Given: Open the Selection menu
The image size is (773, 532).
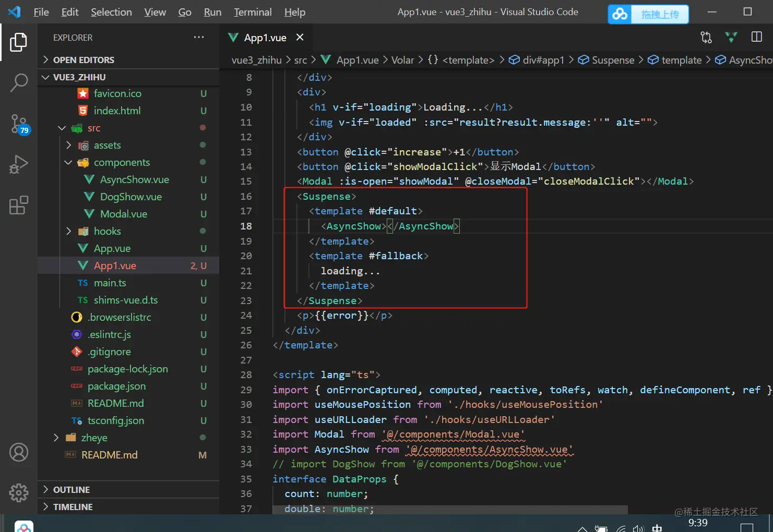Looking at the screenshot, I should (x=111, y=12).
